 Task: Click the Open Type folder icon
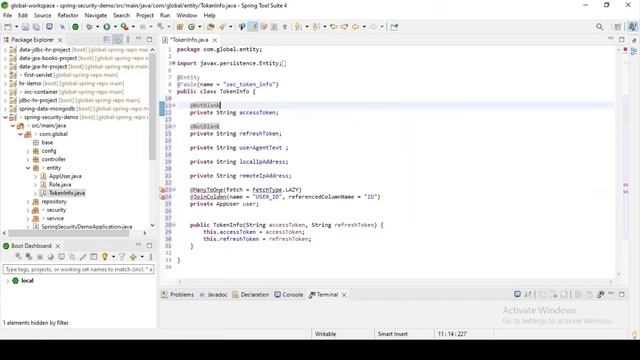pos(211,27)
